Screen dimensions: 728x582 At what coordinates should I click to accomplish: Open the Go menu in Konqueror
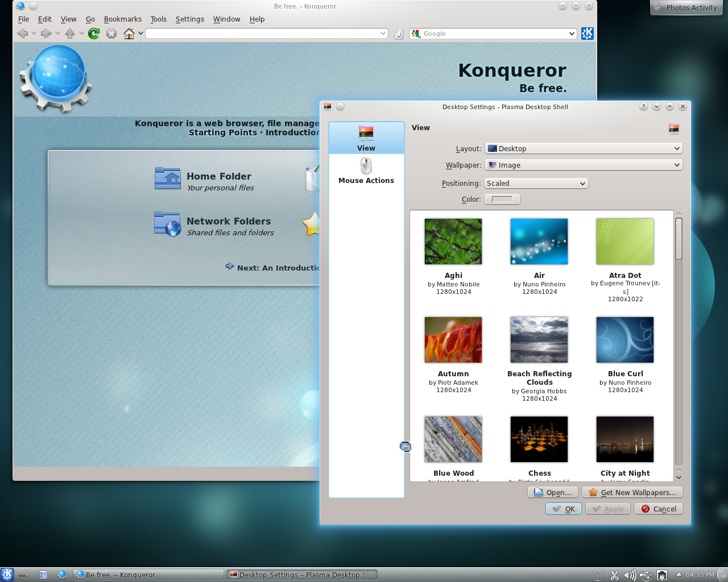tap(90, 19)
